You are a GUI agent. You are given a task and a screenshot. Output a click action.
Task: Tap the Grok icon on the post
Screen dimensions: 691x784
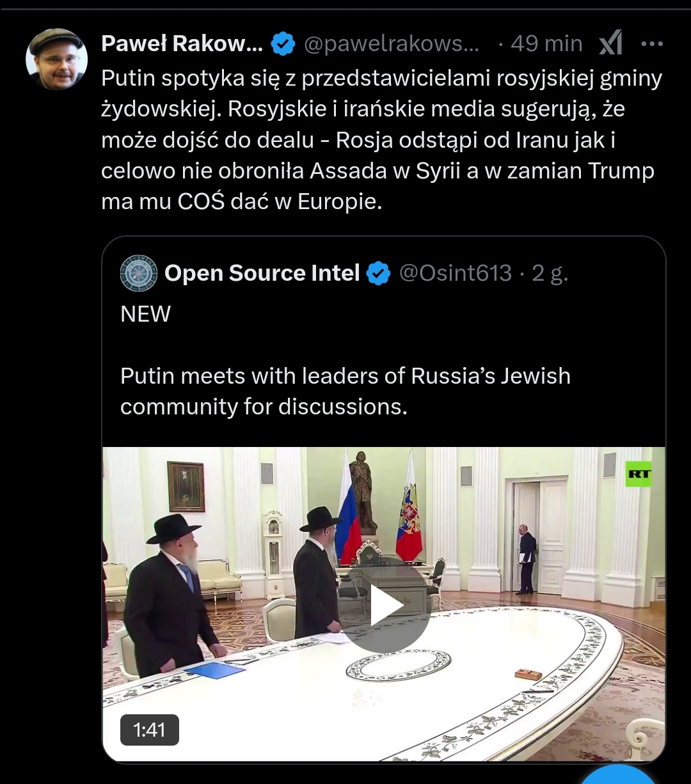point(610,43)
